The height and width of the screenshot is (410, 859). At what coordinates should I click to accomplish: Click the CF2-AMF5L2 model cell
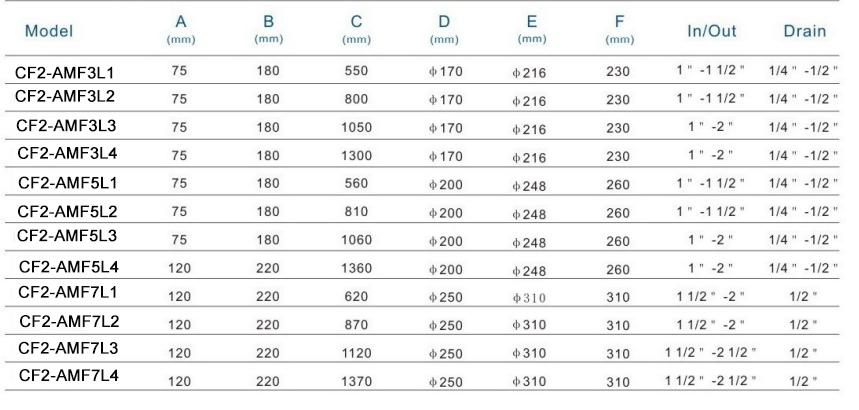tap(67, 211)
